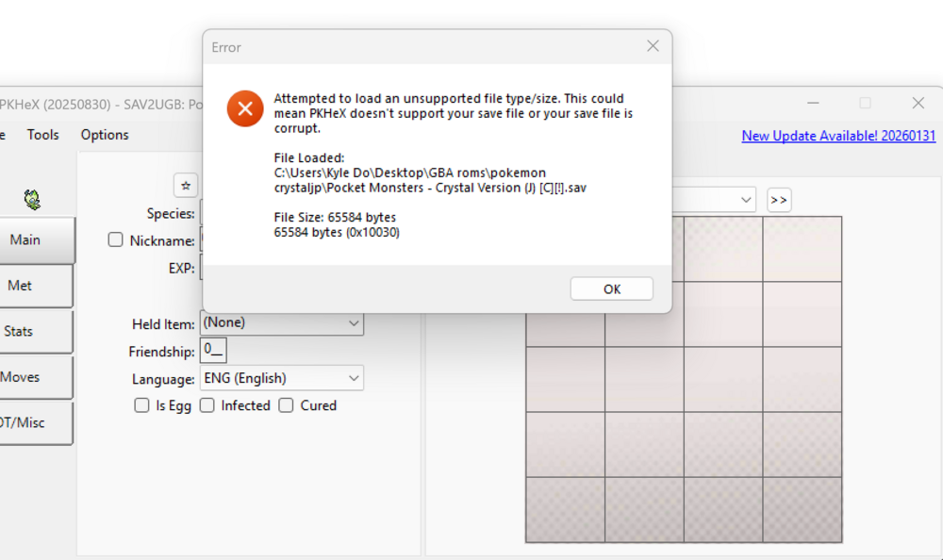Viewport: 943px width, 560px height.
Task: Open the Tools menu
Action: 42,135
